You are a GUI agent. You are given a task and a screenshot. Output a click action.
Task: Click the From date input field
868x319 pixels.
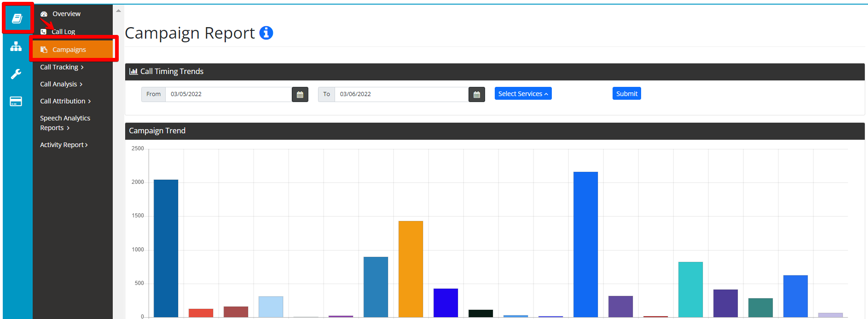point(229,94)
